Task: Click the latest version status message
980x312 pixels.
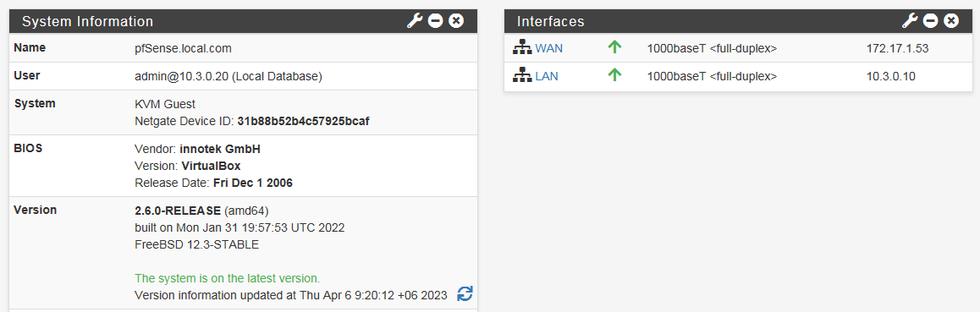Action: (228, 278)
